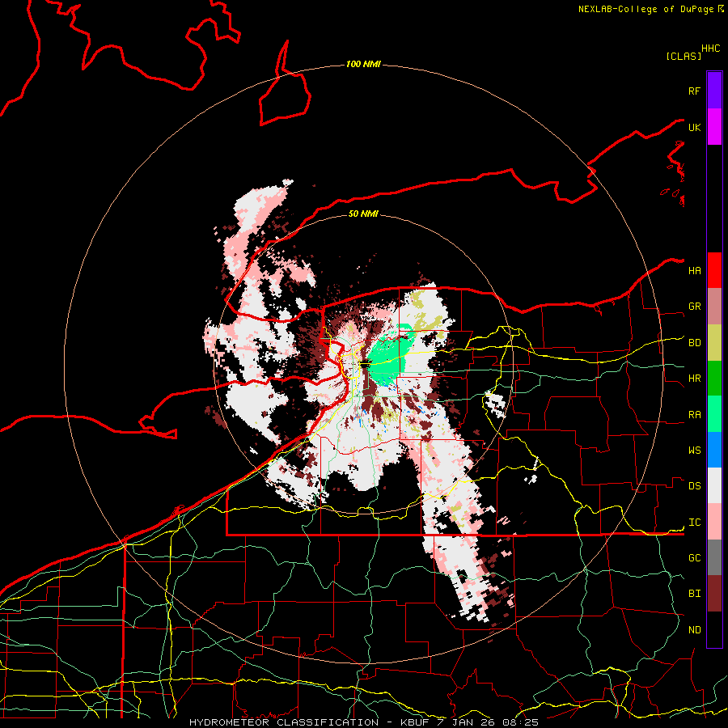Pick the RA bright green legend block
Screen dimensions: 728x728
tap(714, 414)
